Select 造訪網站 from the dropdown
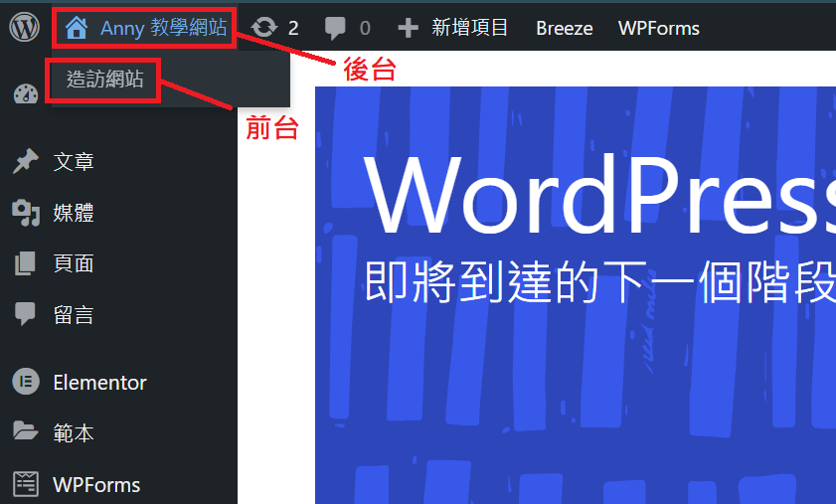Screen dimensions: 836x504 coord(104,80)
